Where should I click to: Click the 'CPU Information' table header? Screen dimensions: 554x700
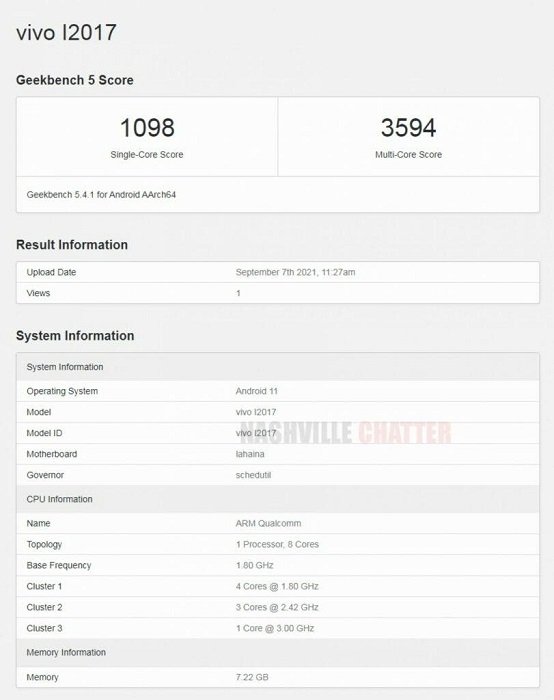(x=278, y=499)
